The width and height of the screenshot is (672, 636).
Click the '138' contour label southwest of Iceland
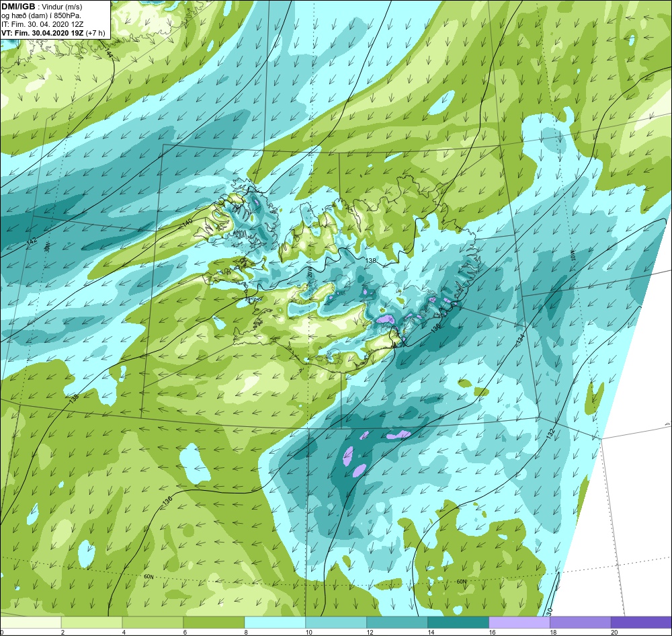[74, 399]
